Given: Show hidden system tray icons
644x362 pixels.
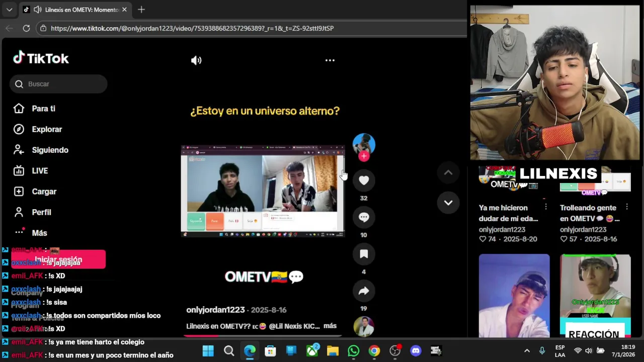Looking at the screenshot, I should [527, 351].
